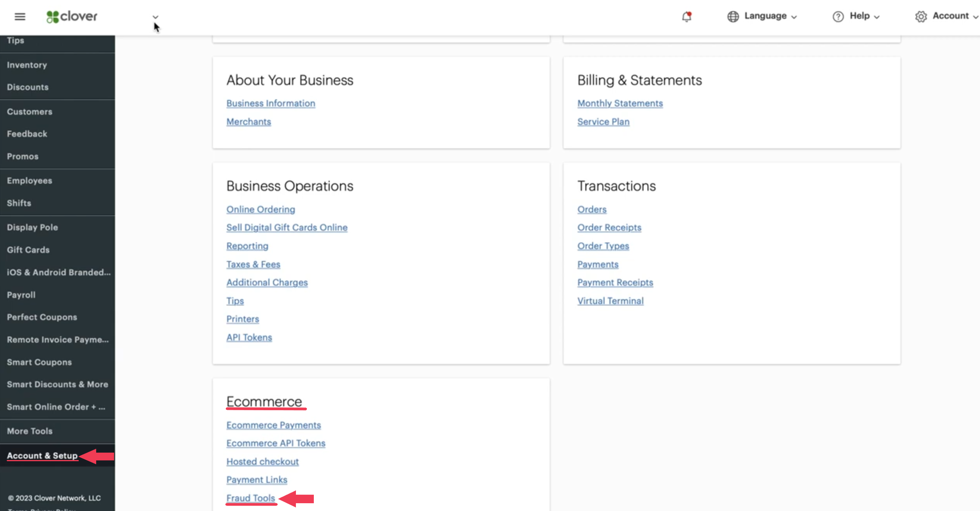Open the Virtual Terminal link
This screenshot has height=511, width=980.
pyautogui.click(x=610, y=301)
